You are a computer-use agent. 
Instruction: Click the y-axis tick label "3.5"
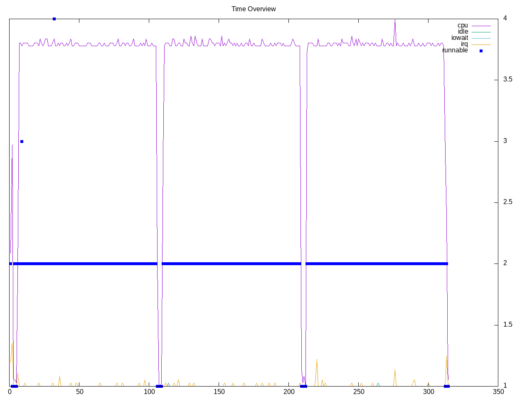[507, 79]
